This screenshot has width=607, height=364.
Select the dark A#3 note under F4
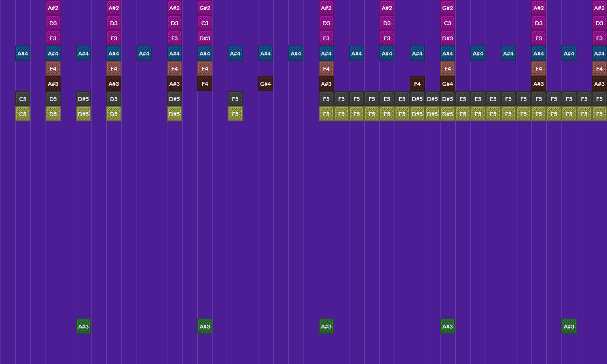(x=53, y=83)
